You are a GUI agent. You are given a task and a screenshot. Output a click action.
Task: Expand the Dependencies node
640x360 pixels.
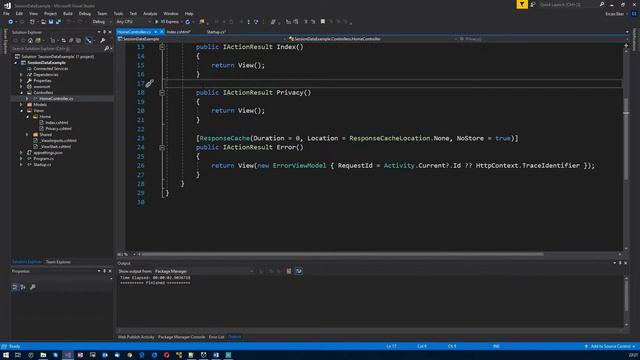tap(21, 75)
